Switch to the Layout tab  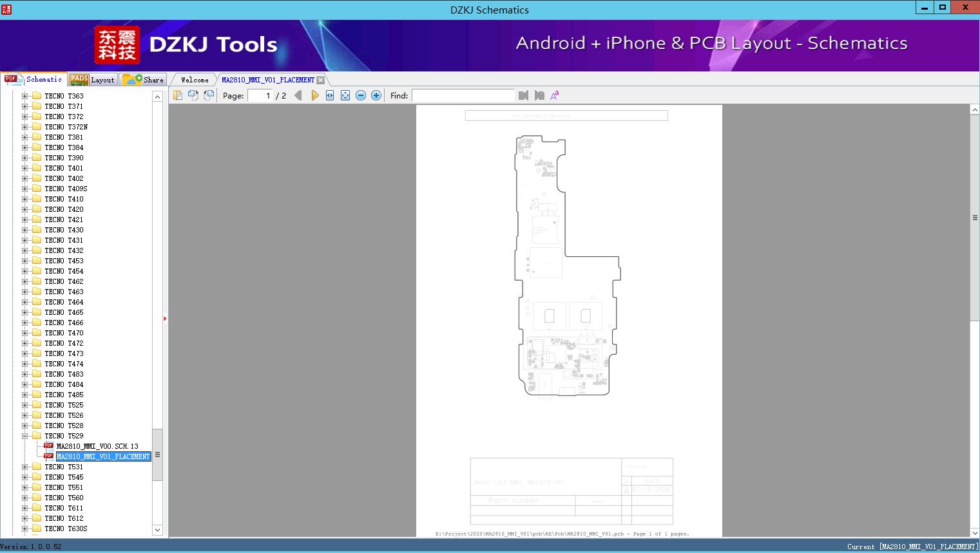[x=92, y=80]
